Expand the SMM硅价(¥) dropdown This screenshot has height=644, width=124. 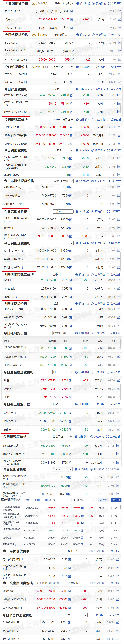coord(63,333)
